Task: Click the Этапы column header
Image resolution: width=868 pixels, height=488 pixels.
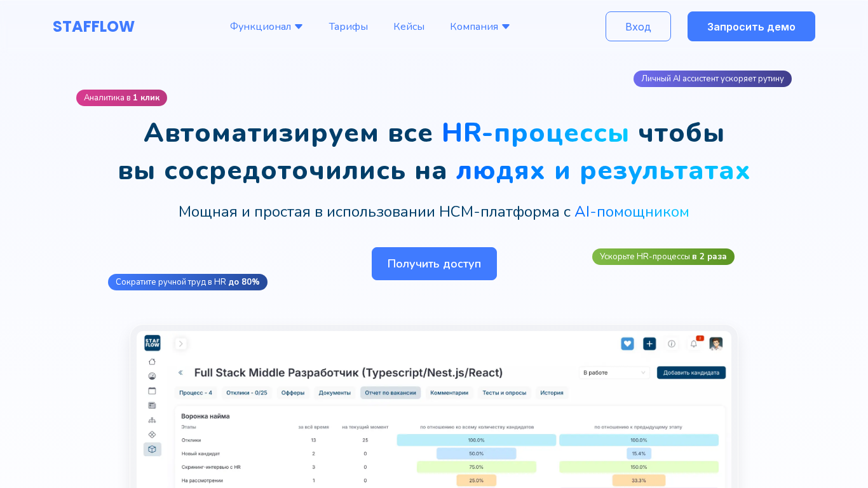Action: (x=189, y=427)
